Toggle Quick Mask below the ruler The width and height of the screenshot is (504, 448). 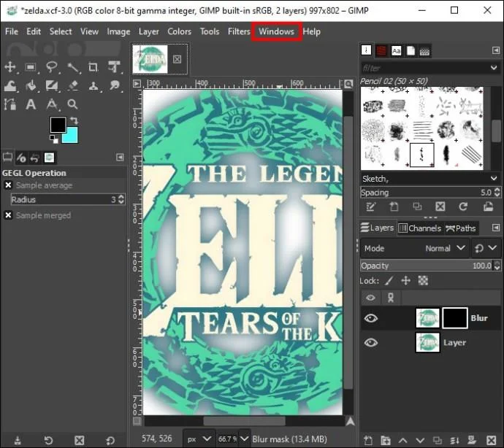click(x=137, y=421)
